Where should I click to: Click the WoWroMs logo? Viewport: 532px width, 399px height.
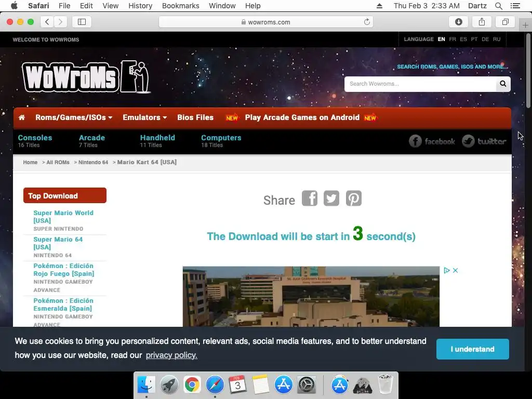tap(86, 77)
